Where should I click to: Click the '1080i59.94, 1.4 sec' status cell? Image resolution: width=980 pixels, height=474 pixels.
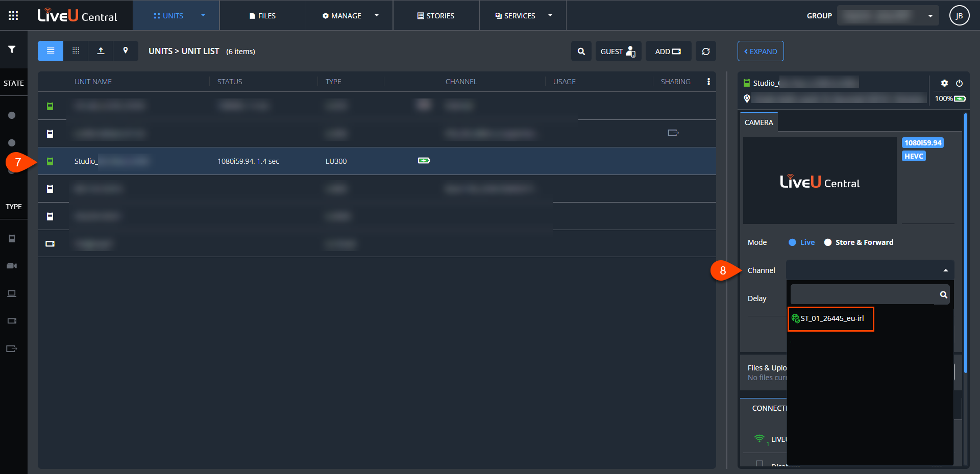[x=248, y=161]
